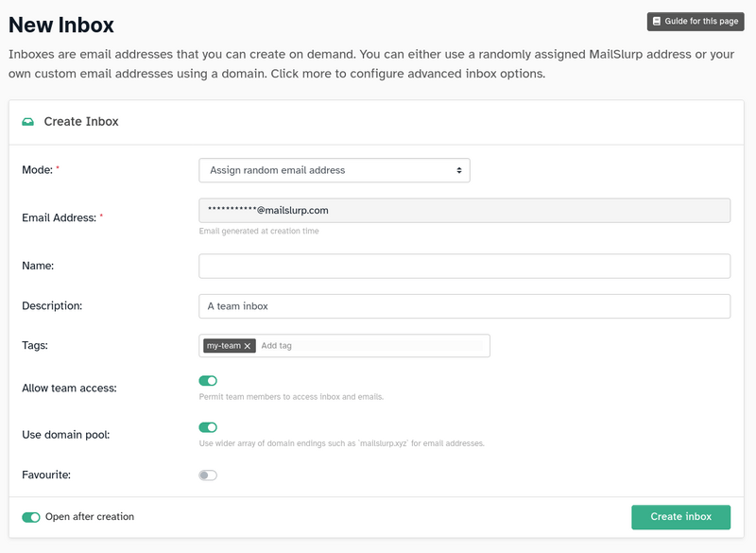This screenshot has height=553, width=756.
Task: Remove the my-team tag with its X
Action: pyautogui.click(x=248, y=346)
